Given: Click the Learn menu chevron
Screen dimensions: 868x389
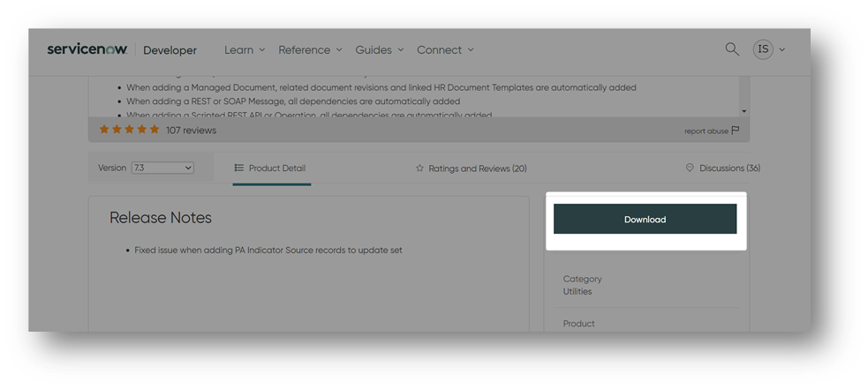Looking at the screenshot, I should click(x=262, y=49).
